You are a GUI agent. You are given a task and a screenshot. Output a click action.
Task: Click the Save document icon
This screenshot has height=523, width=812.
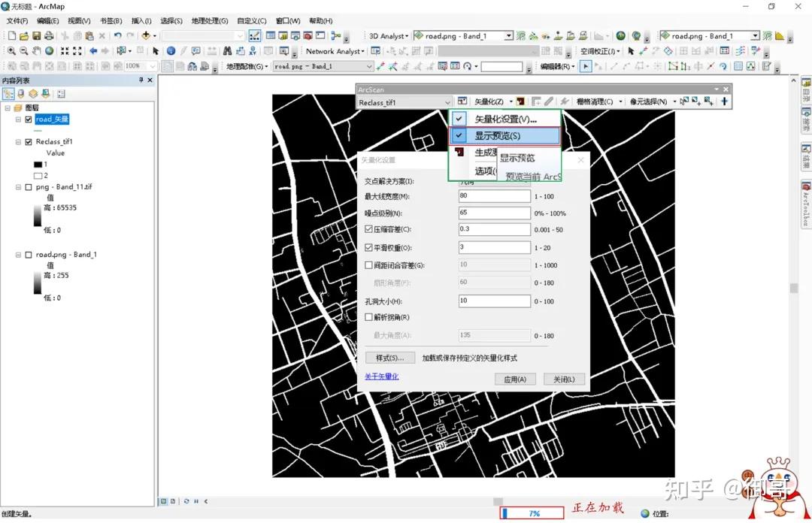point(36,36)
